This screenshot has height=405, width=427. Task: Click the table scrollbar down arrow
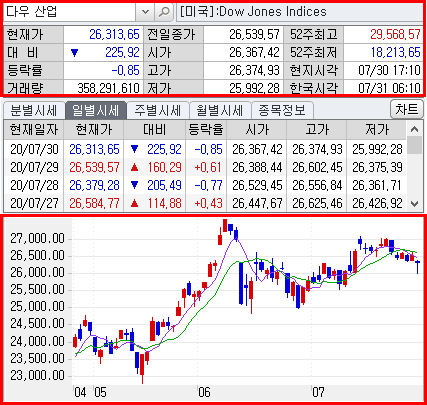click(414, 203)
